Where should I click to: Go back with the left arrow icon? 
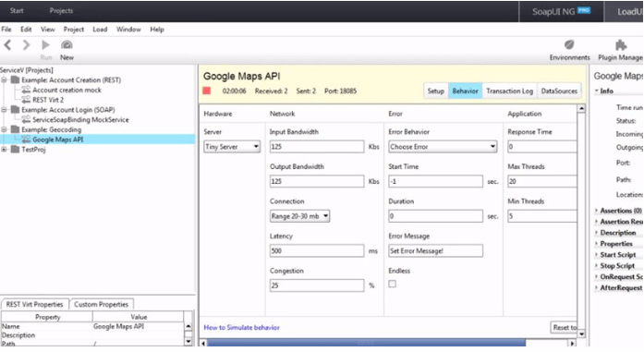[7, 44]
